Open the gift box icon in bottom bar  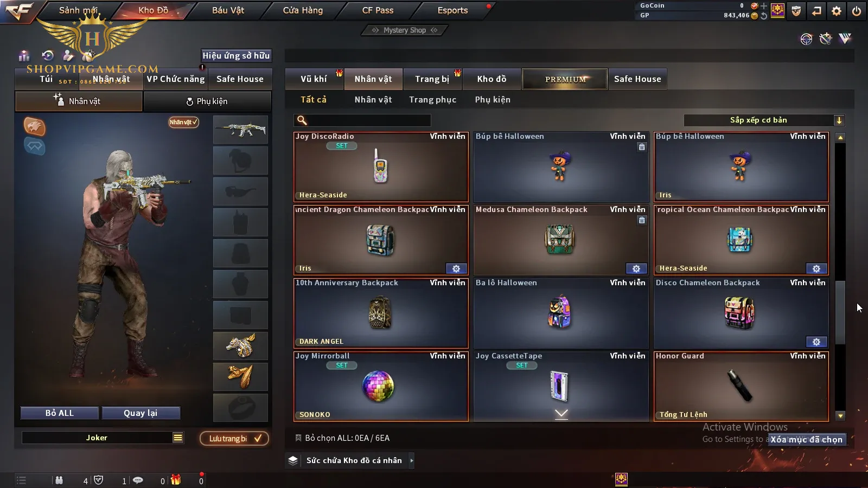[175, 480]
